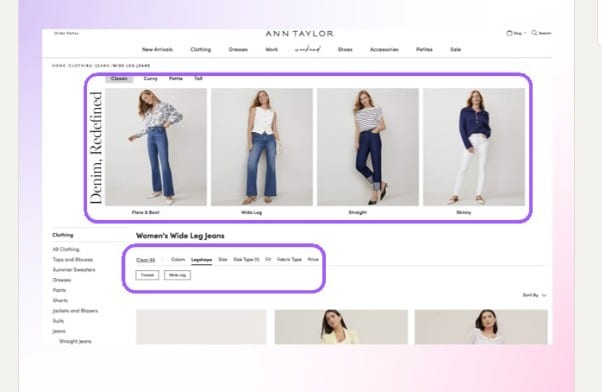Screen dimensions: 602x392
Task: Toggle the Wide Leg legshape filter chip
Action: click(x=177, y=275)
